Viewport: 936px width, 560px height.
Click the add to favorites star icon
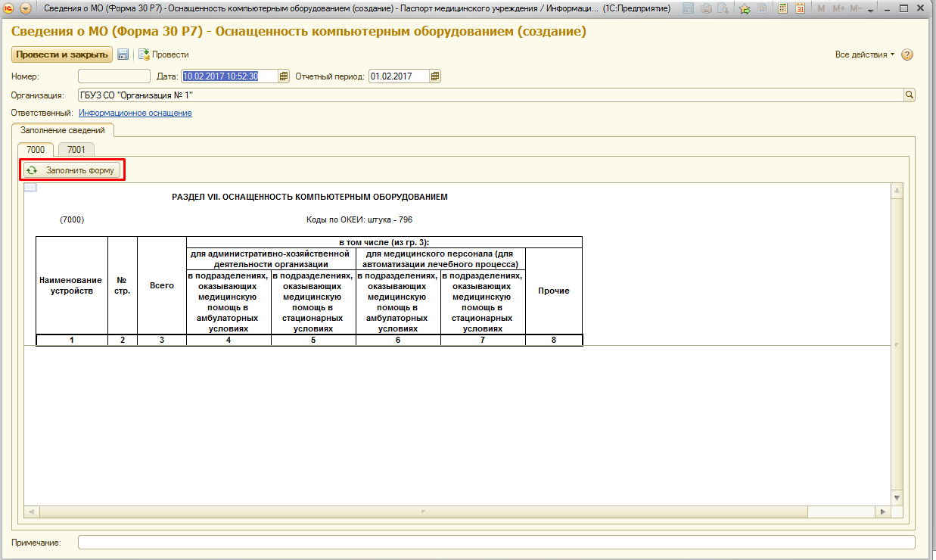click(745, 9)
